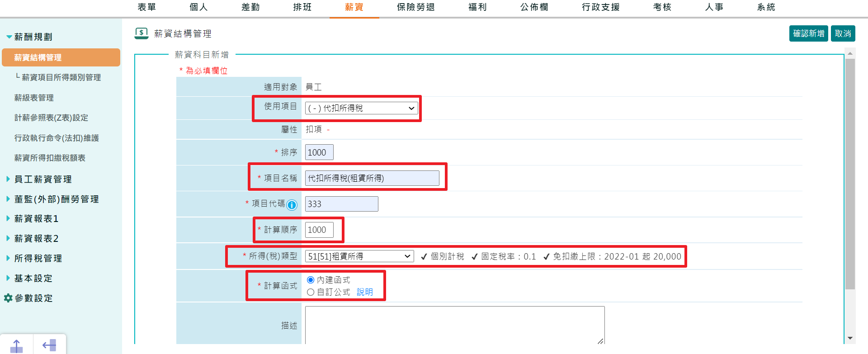Click the 參數設定 gear icon
The height and width of the screenshot is (354, 868).
(8, 298)
